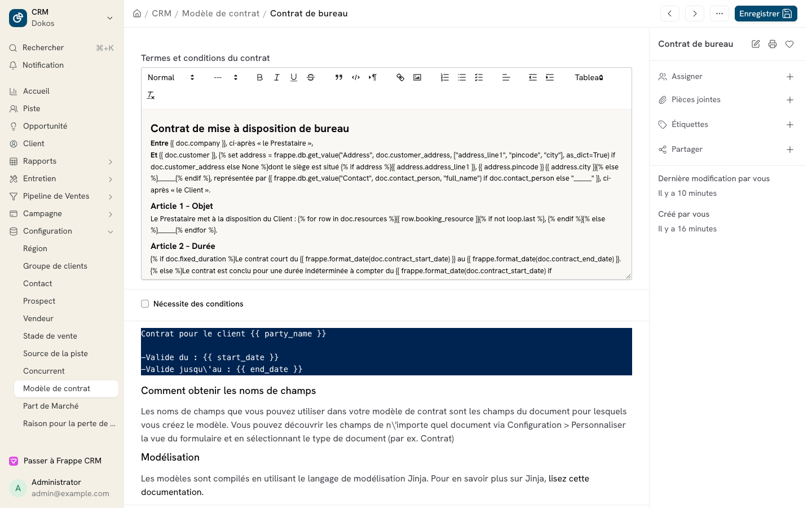The height and width of the screenshot is (508, 812).
Task: Open the text alignment options
Action: pos(506,77)
